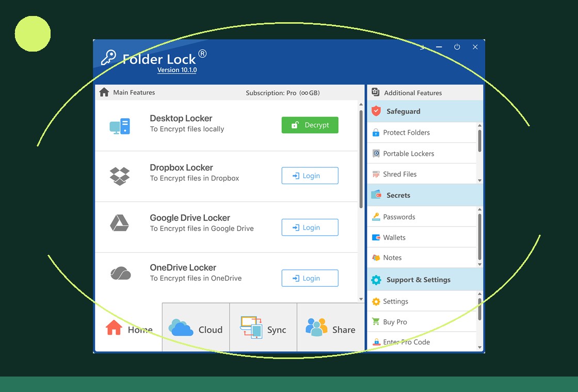Open Protect Folders
Screen dimensions: 578x392
pyautogui.click(x=422, y=133)
